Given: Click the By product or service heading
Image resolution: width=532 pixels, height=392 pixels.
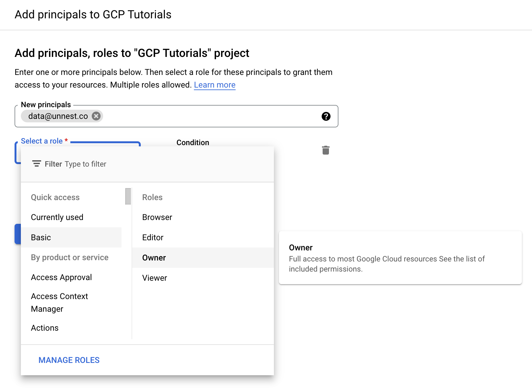Looking at the screenshot, I should pyautogui.click(x=70, y=257).
